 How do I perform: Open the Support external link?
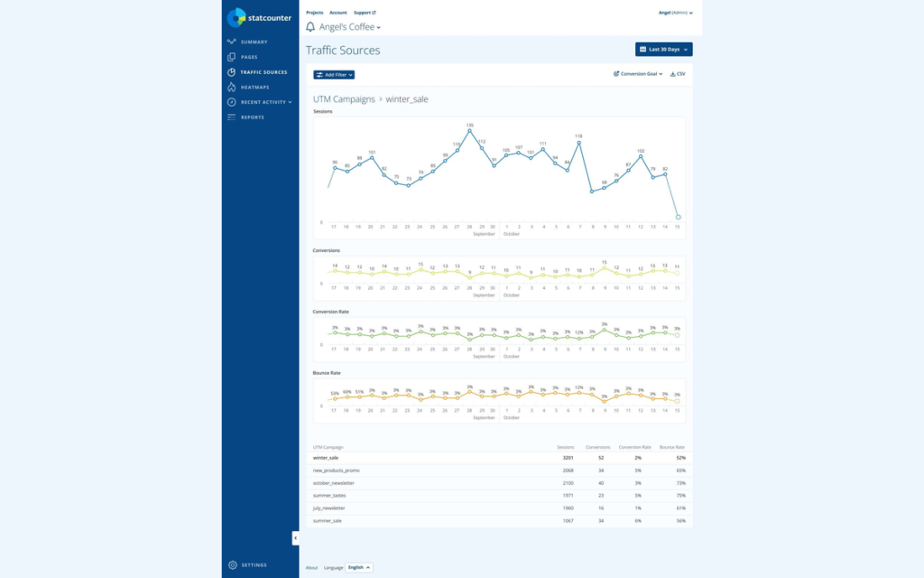pos(365,13)
